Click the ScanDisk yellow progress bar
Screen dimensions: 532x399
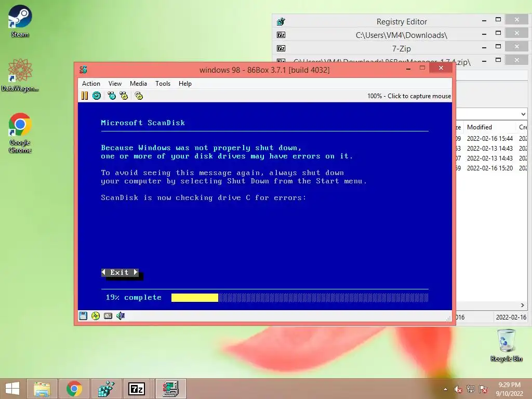coord(195,298)
